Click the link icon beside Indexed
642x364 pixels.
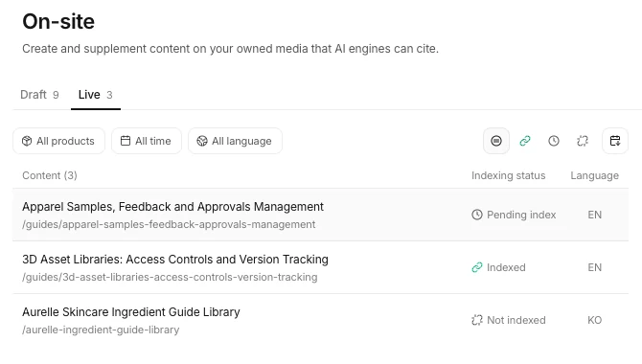pos(477,267)
